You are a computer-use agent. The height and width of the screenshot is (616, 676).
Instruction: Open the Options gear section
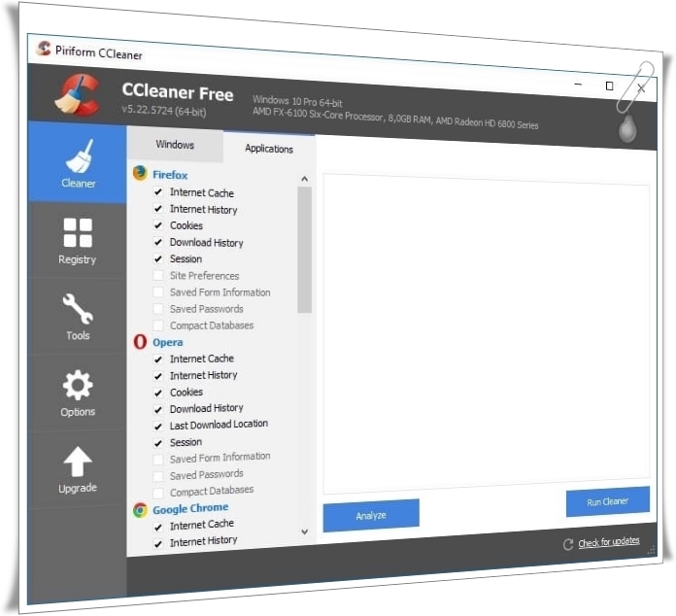click(x=78, y=393)
